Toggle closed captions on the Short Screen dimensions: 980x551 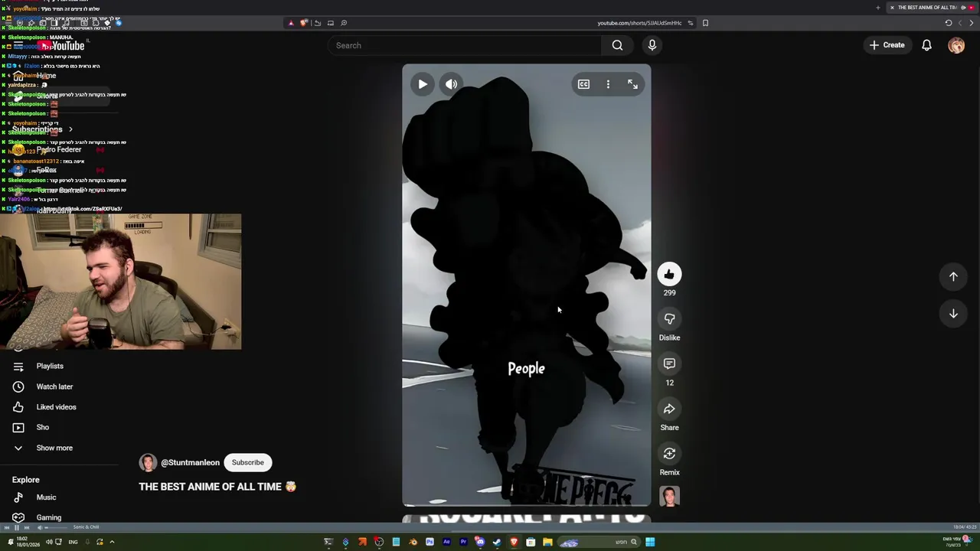(583, 84)
